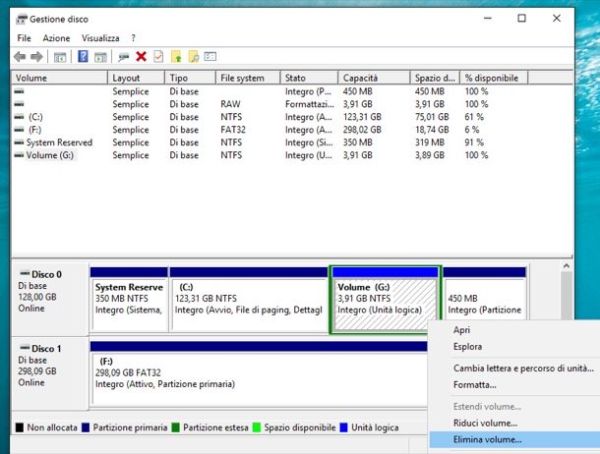The width and height of the screenshot is (600, 454).
Task: Click the Back arrow in the toolbar
Action: 20,57
